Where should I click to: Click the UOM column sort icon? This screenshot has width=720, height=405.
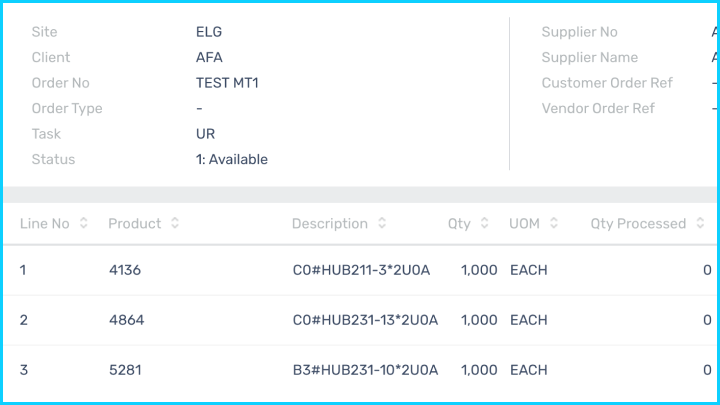(x=554, y=224)
